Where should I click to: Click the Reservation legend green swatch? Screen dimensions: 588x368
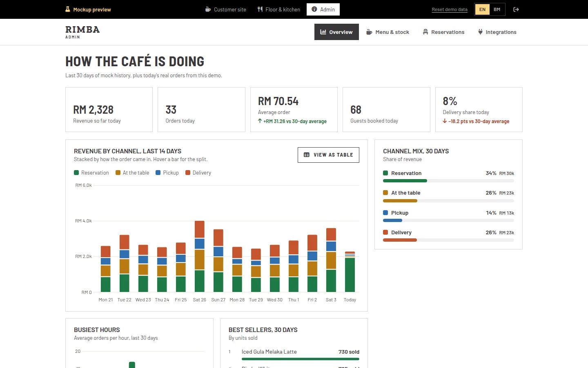click(x=76, y=173)
